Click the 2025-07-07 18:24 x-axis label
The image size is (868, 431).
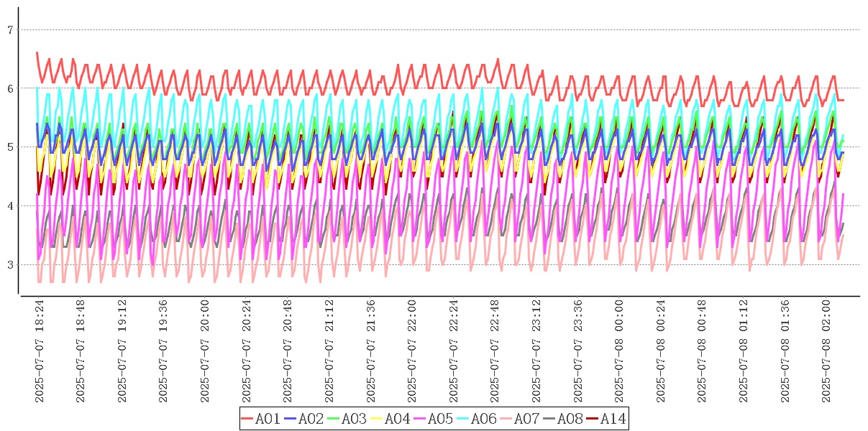[x=40, y=351]
